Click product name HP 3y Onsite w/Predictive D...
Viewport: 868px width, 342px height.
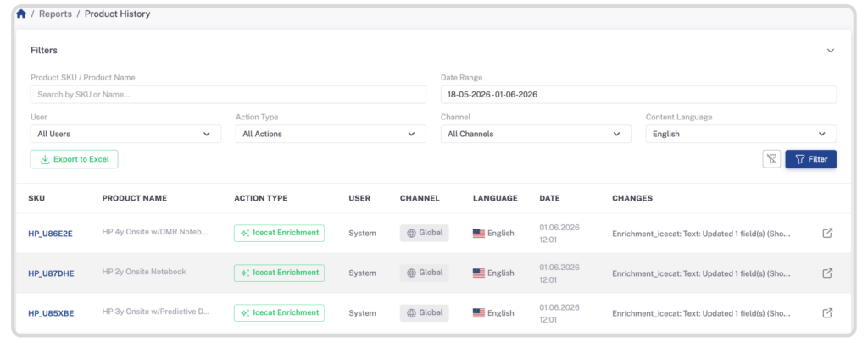click(156, 312)
